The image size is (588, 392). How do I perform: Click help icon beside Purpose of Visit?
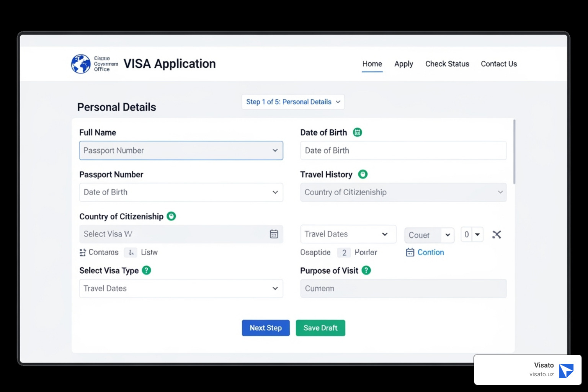tap(366, 270)
